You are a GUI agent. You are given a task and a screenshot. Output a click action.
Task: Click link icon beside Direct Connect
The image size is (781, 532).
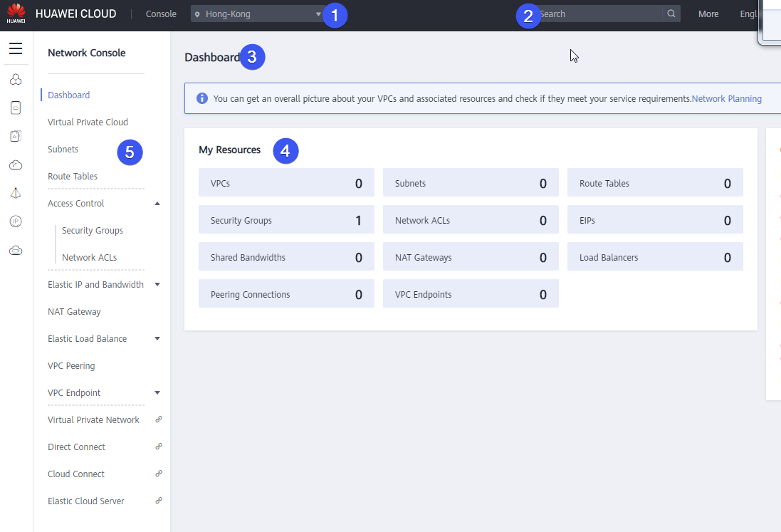click(x=158, y=447)
